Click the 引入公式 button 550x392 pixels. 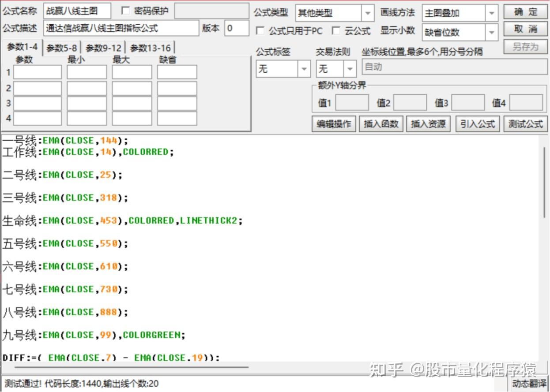[x=478, y=124]
